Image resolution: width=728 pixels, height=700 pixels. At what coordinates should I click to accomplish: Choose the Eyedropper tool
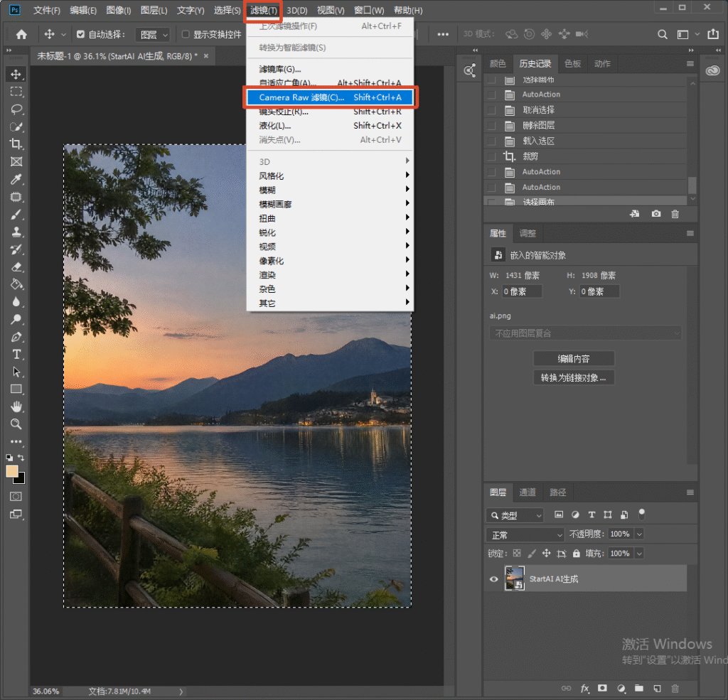[x=16, y=179]
